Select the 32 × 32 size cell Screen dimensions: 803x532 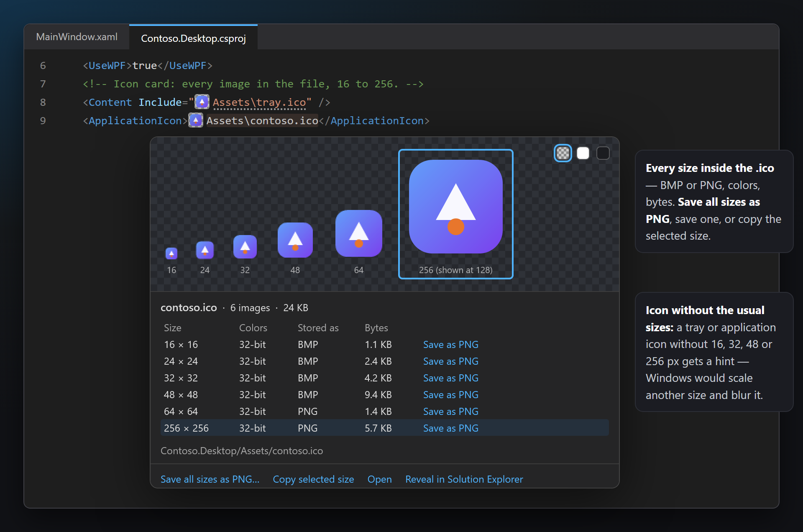[x=181, y=378]
